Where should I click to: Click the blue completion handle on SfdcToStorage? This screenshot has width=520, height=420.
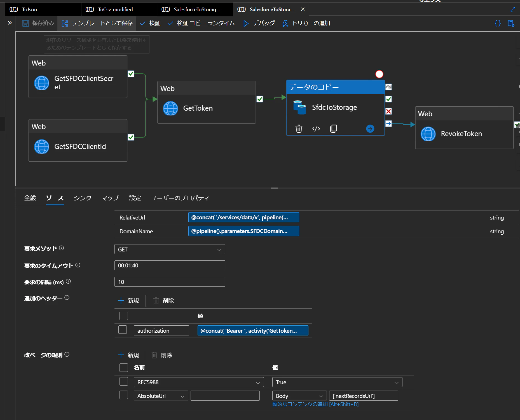[x=388, y=123]
